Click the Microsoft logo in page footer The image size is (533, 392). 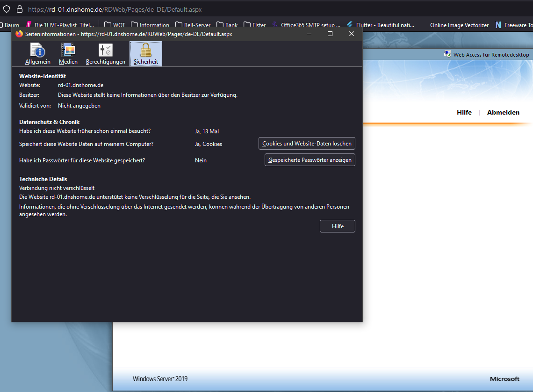click(504, 379)
